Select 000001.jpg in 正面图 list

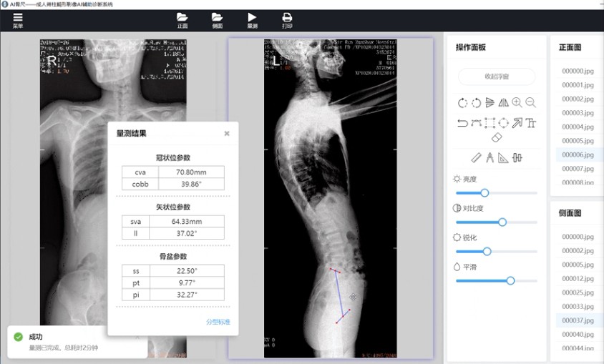(x=578, y=85)
